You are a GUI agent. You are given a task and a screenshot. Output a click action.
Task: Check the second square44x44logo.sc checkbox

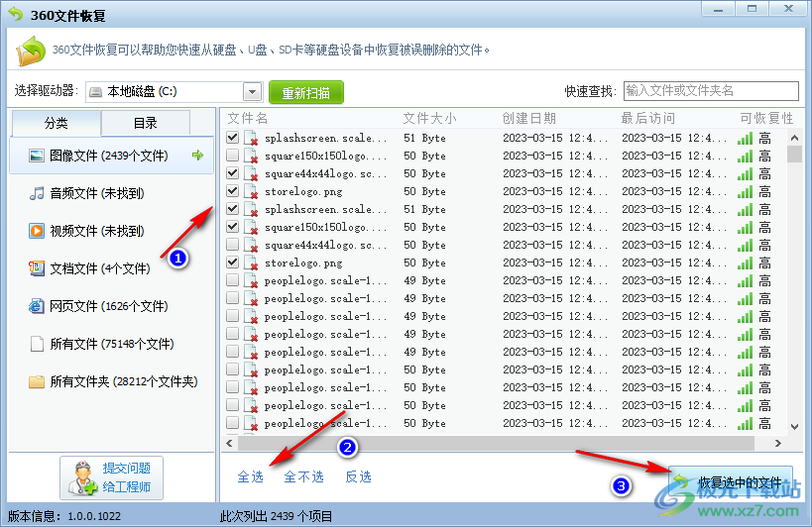[x=233, y=245]
